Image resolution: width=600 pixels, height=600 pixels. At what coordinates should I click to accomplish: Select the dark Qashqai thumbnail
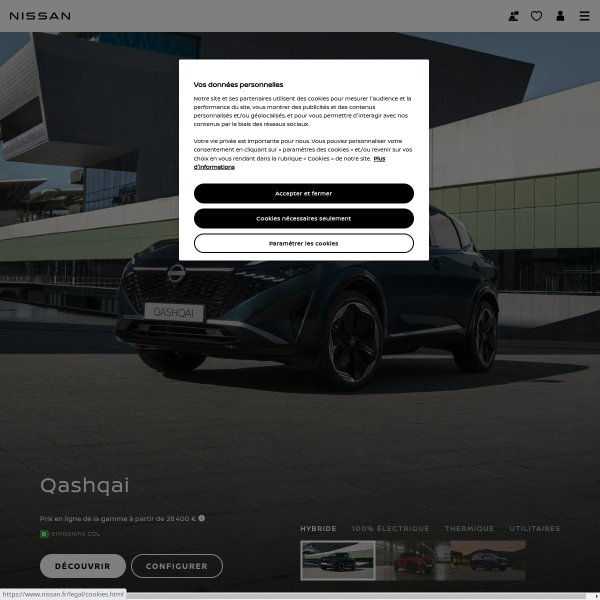338,560
